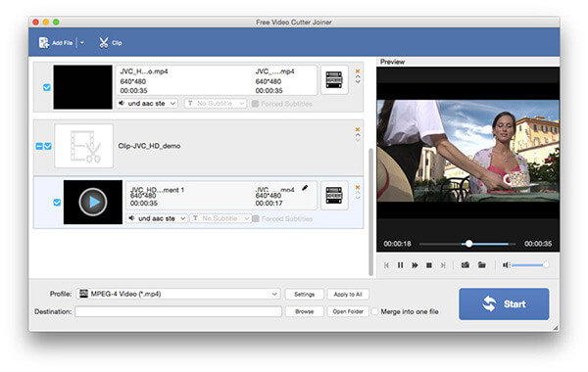The width and height of the screenshot is (588, 372).
Task: Move the first JVC file up in the list
Action: pos(358,76)
